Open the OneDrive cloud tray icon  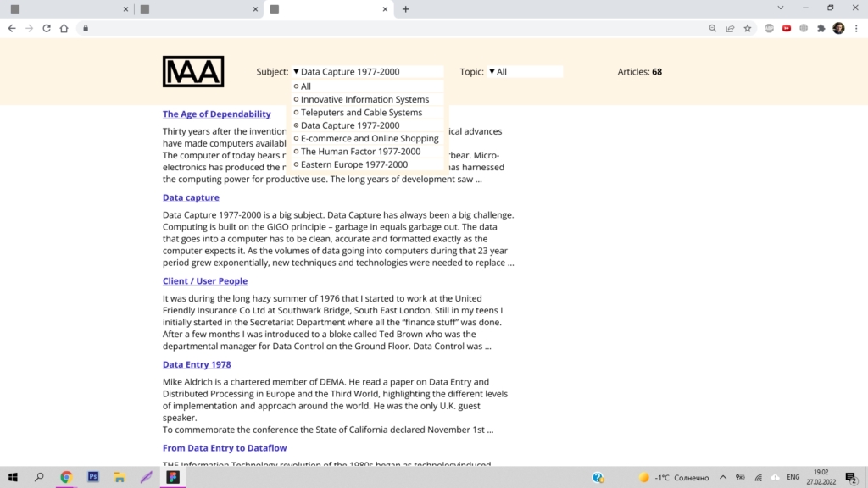(776, 478)
